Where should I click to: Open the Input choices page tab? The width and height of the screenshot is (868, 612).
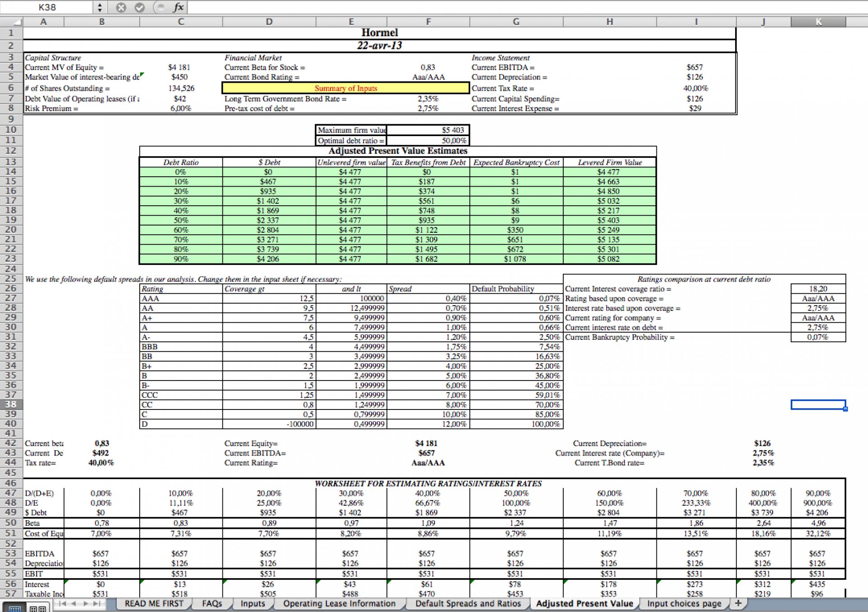pos(684,603)
